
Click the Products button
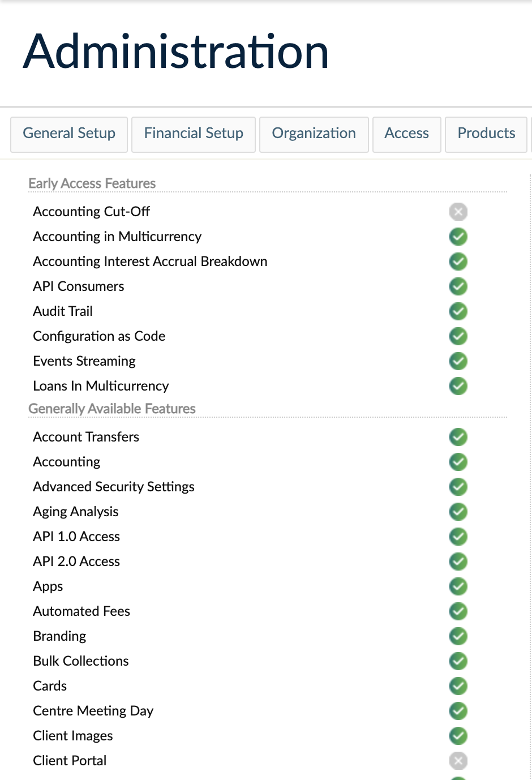coord(486,134)
